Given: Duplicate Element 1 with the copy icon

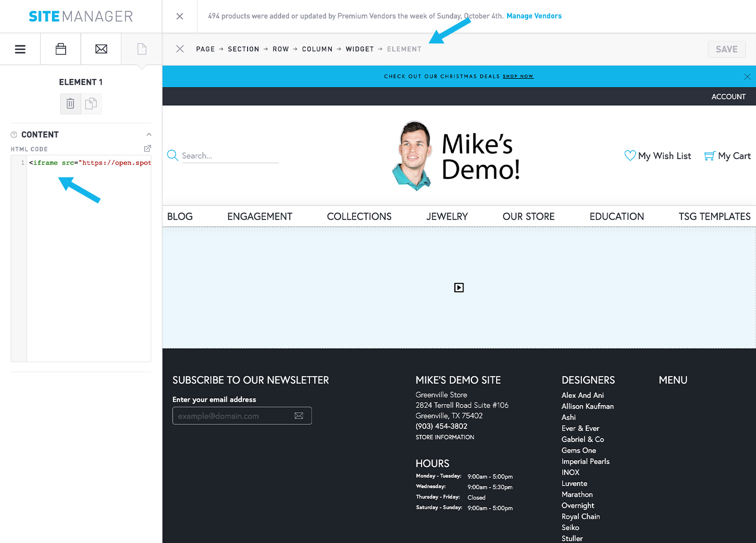Looking at the screenshot, I should (91, 103).
